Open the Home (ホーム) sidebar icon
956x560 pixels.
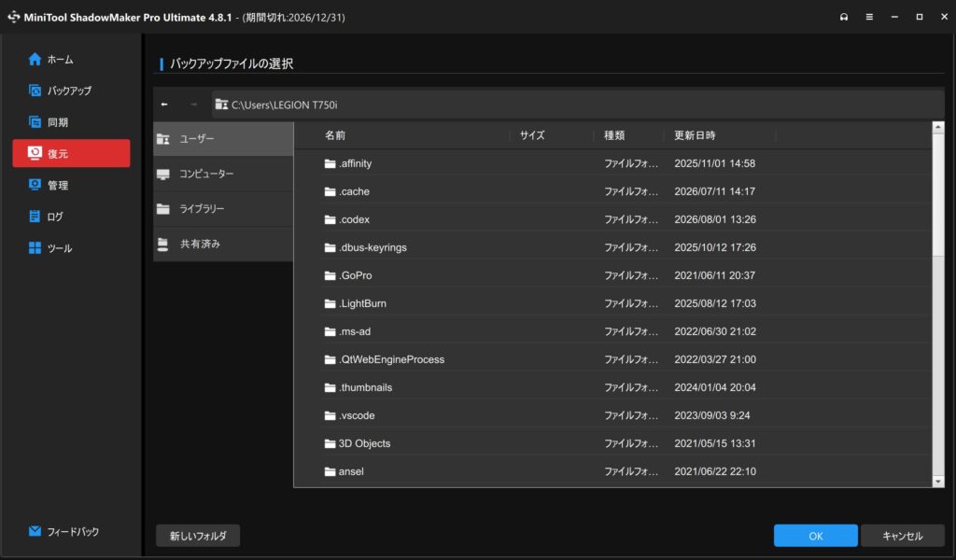(35, 59)
